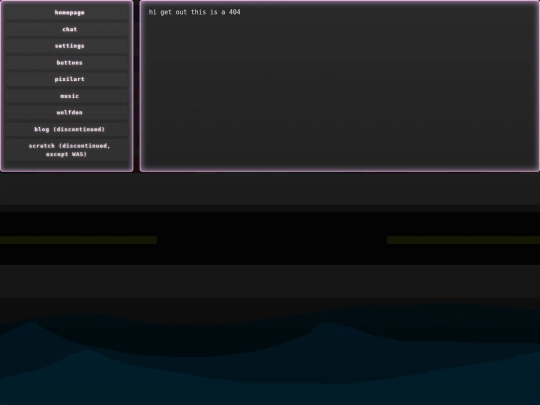Screen dimensions: 540x405
Task: Open scratch (discontinued, except WAS) link
Action: click(x=67, y=150)
